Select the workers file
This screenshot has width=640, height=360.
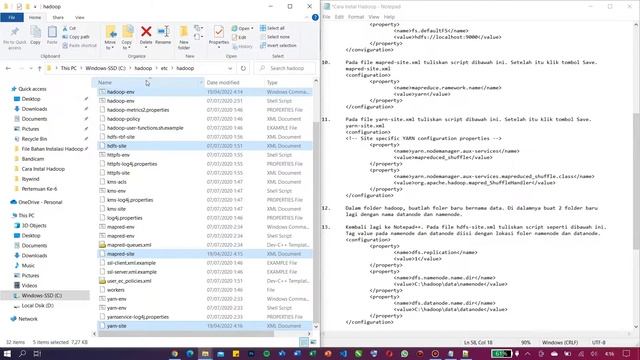click(x=205, y=290)
